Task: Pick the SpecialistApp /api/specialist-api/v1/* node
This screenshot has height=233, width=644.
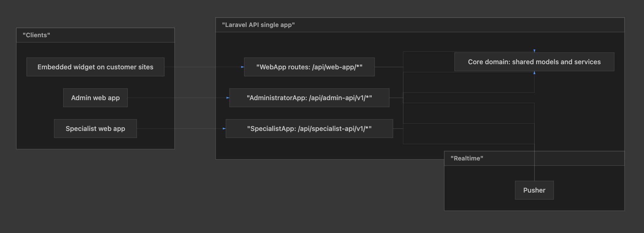Action: (309, 128)
